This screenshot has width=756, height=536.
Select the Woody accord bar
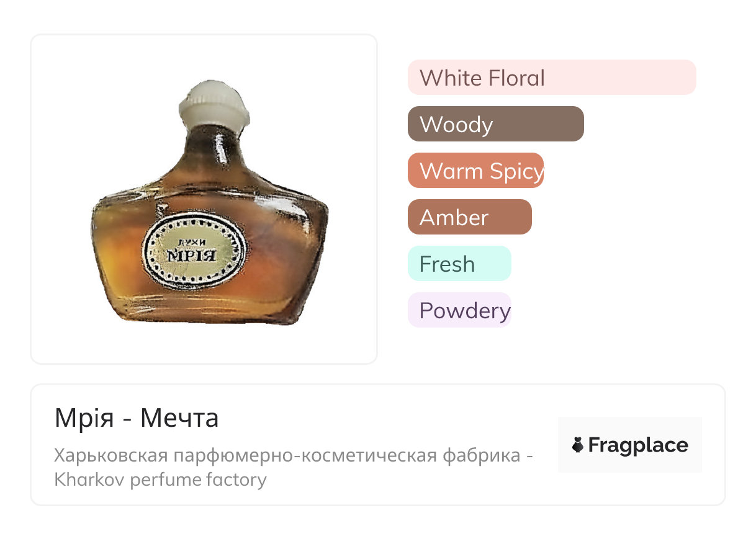click(495, 124)
